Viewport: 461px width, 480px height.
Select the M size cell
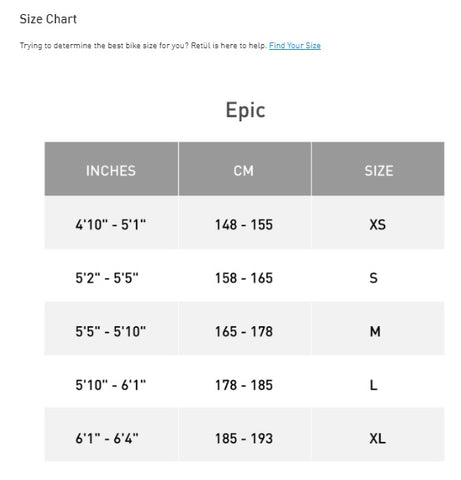click(x=378, y=329)
